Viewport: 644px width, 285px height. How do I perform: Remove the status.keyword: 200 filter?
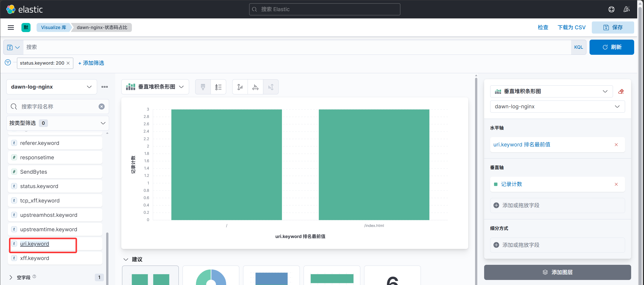68,63
